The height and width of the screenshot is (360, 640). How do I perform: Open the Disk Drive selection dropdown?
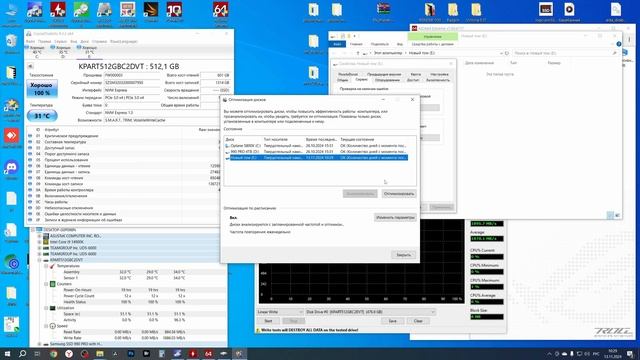(370, 312)
